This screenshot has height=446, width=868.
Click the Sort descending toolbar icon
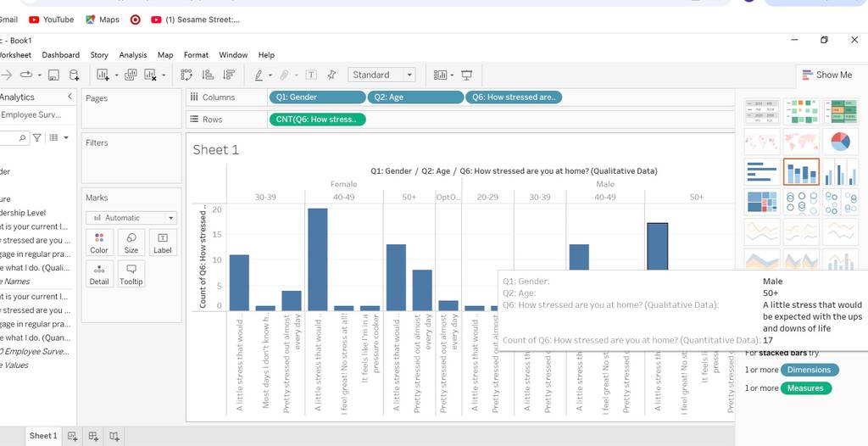point(229,75)
